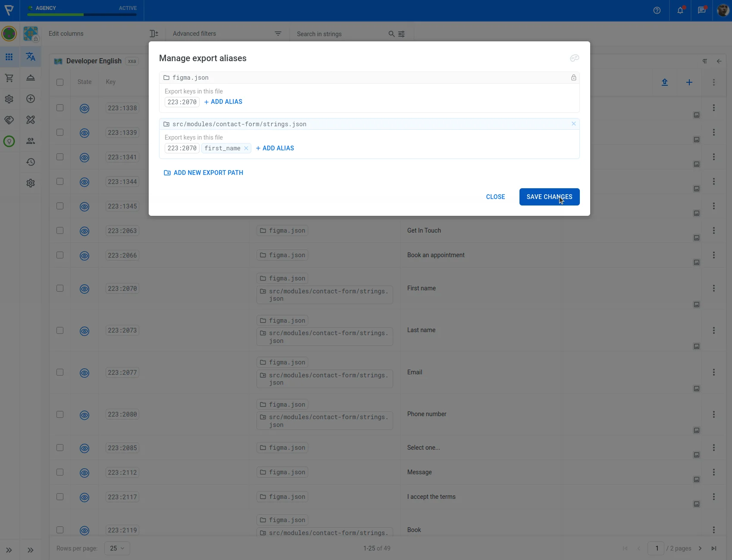Click Add New Export Path
The image size is (732, 560).
203,173
